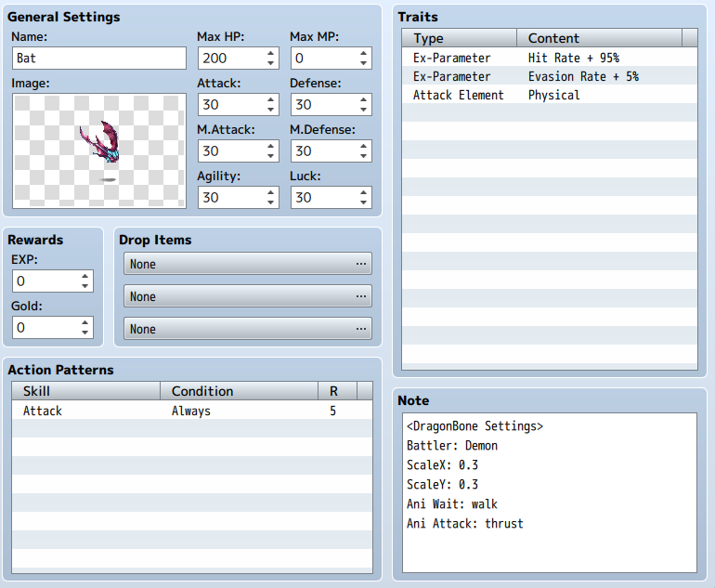Decrease Max MP with down arrow
Screen dimensions: 715x588
pyautogui.click(x=363, y=63)
